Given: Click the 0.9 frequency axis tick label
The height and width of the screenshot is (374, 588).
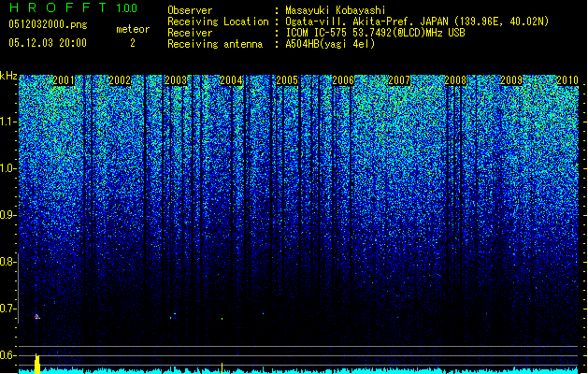Looking at the screenshot, I should [7, 215].
